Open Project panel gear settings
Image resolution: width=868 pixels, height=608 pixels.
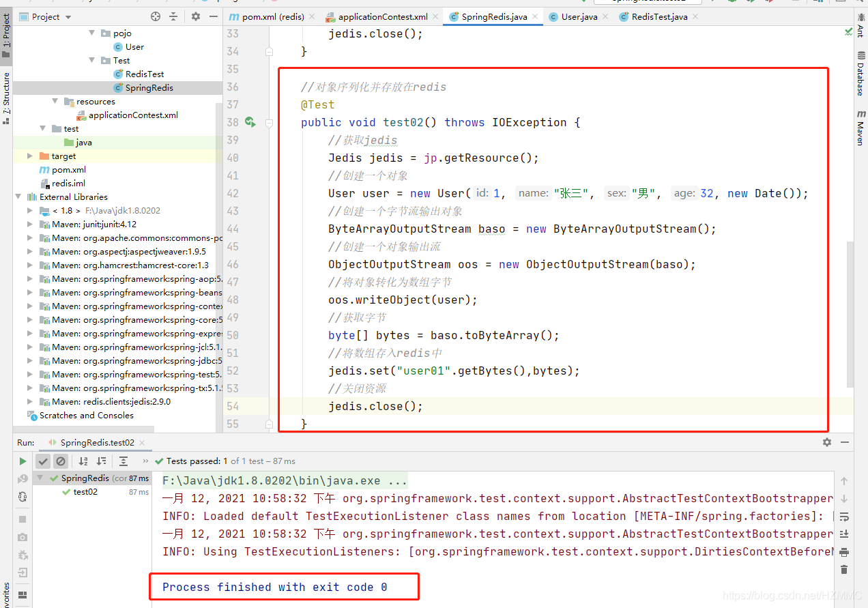(196, 16)
